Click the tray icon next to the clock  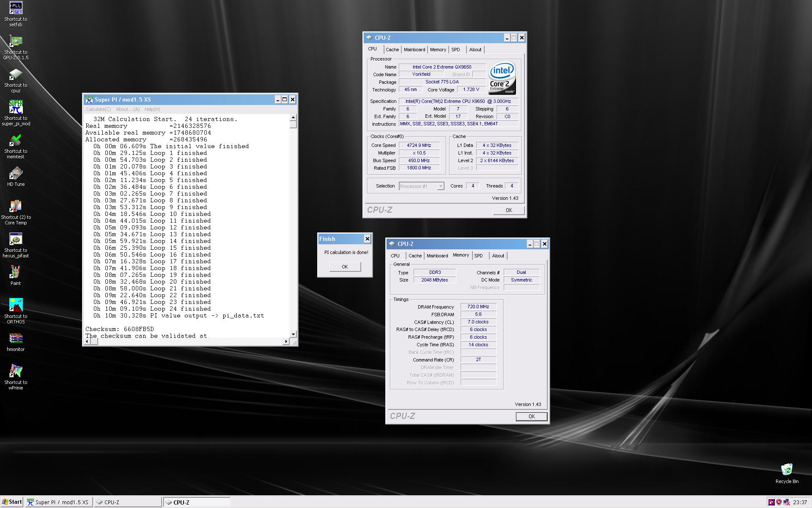coord(787,502)
